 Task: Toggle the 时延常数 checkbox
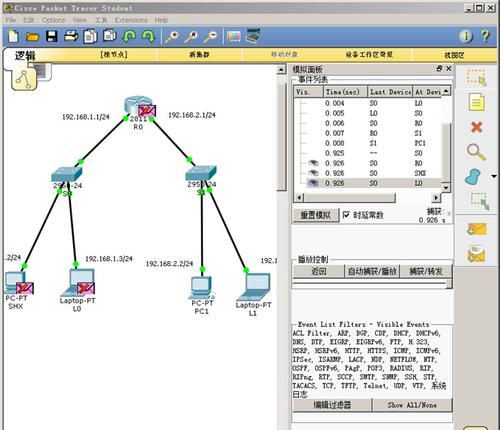[x=346, y=215]
